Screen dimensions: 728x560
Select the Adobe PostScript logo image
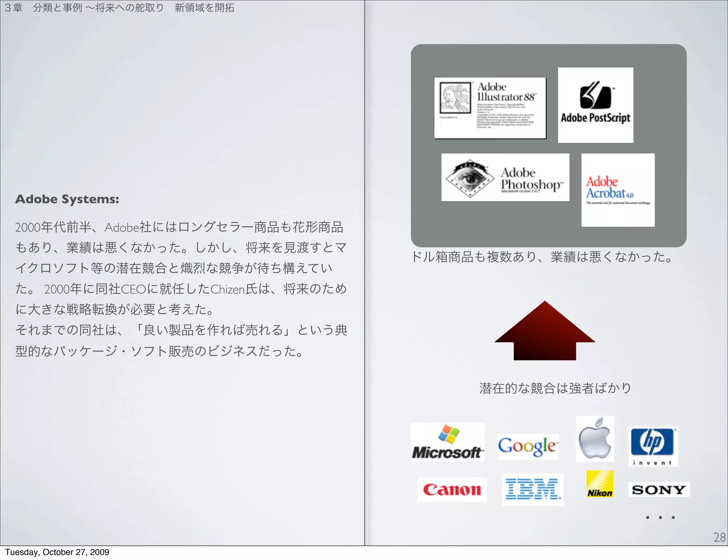click(x=595, y=105)
